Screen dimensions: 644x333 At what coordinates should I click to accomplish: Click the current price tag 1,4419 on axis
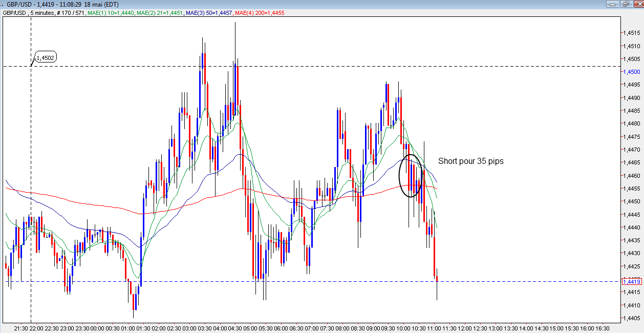pyautogui.click(x=632, y=281)
